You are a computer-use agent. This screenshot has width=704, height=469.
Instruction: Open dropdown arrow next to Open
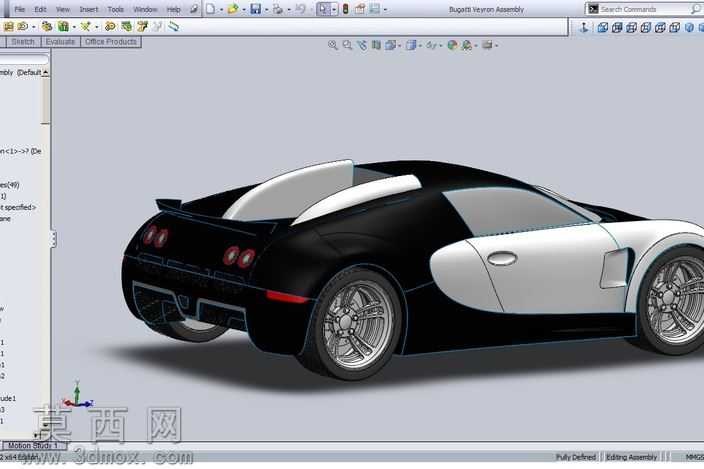coord(243,9)
